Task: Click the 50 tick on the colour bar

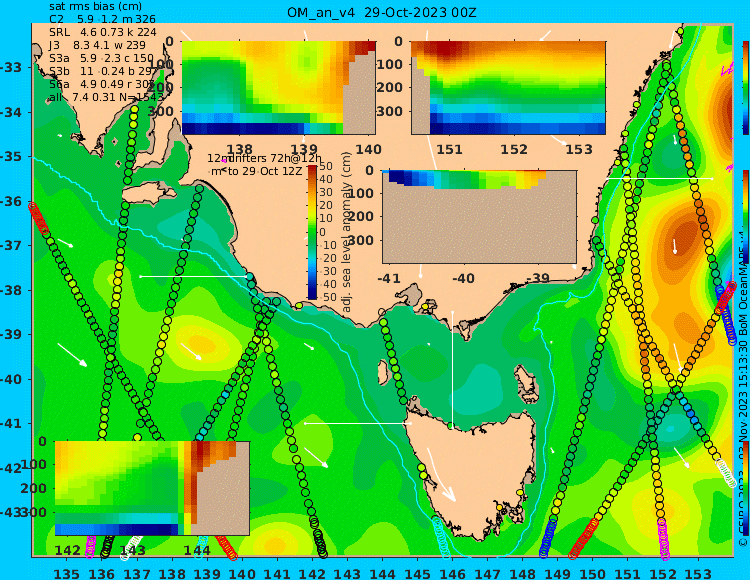Action: (326, 166)
